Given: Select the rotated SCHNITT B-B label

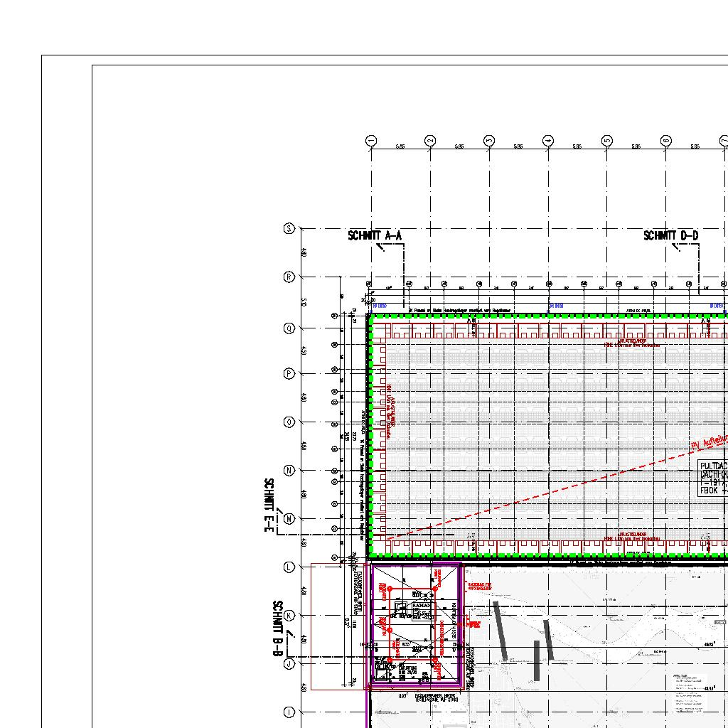Looking at the screenshot, I should (278, 629).
